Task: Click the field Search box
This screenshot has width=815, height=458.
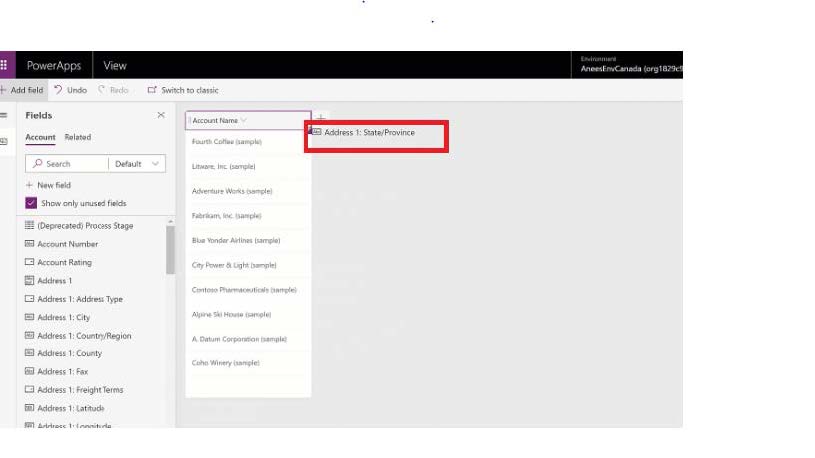Action: [67, 164]
